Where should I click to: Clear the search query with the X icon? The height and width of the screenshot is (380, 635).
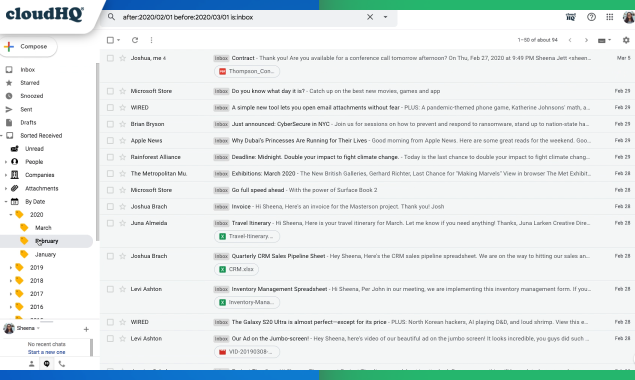[x=370, y=17]
